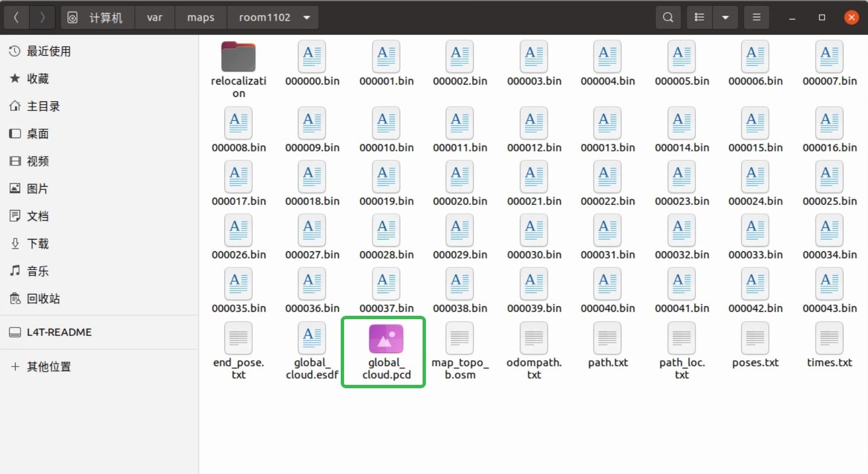Go forward with right arrow button
Viewport: 868px width, 474px height.
(42, 17)
